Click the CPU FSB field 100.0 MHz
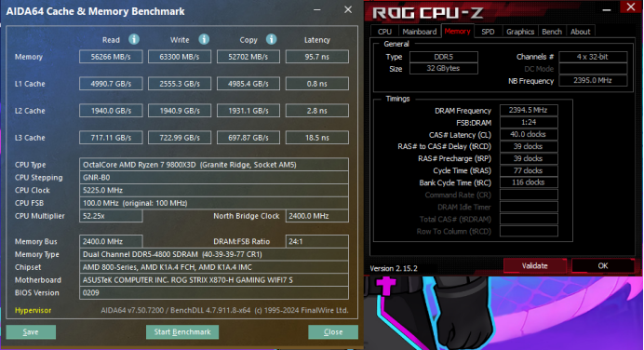The height and width of the screenshot is (350, 644). [x=214, y=203]
